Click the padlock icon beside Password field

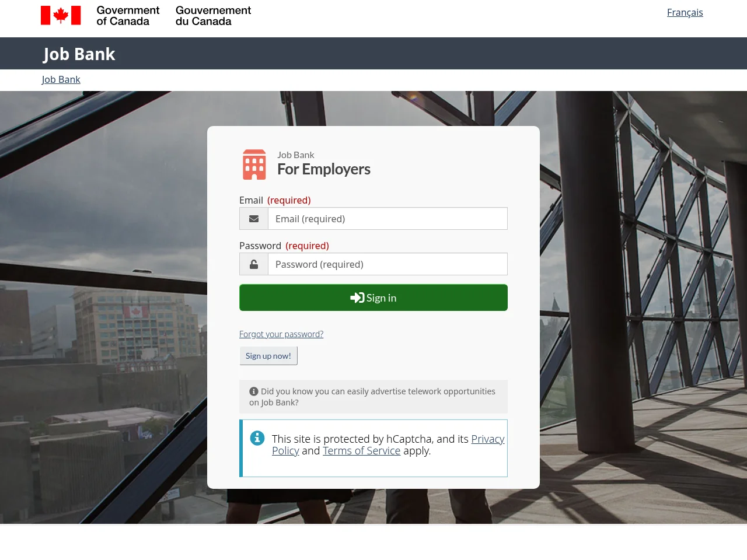click(254, 264)
